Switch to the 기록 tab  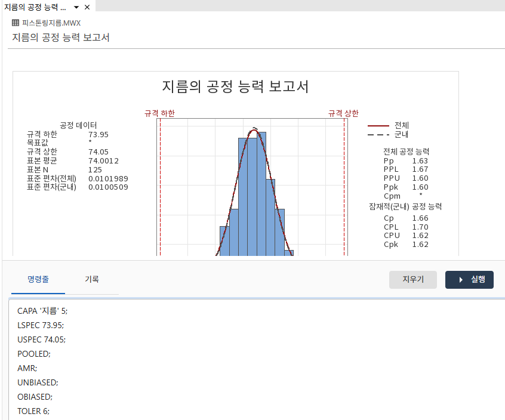pyautogui.click(x=92, y=279)
